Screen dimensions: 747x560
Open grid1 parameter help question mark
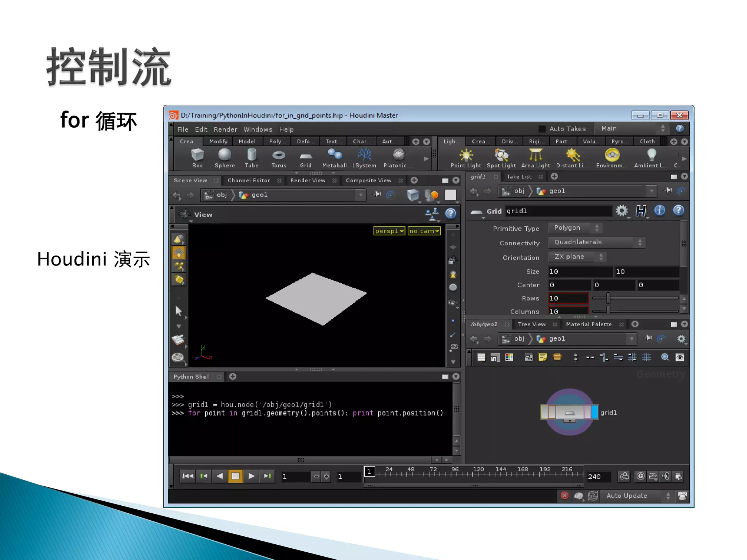678,210
